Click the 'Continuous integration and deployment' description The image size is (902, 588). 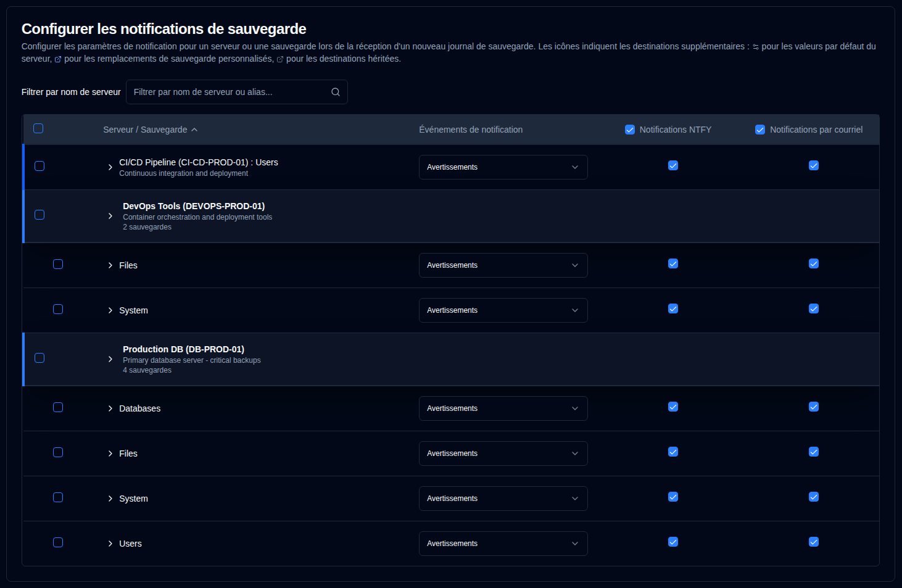184,173
